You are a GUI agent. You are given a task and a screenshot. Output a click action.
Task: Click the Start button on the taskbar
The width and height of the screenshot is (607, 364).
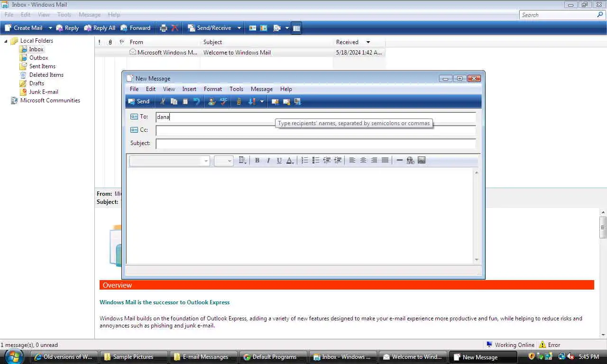(14, 356)
